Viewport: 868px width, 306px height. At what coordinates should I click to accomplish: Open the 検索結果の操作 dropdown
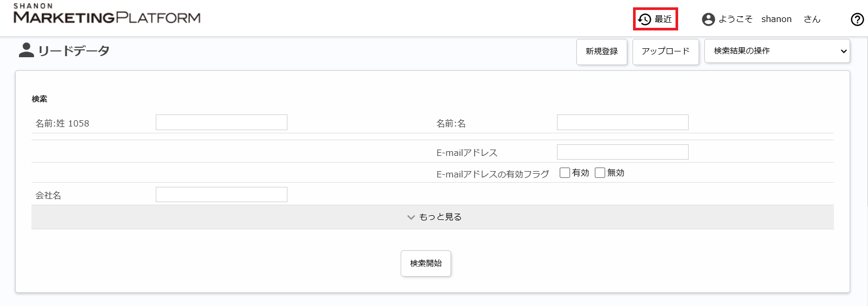[777, 51]
